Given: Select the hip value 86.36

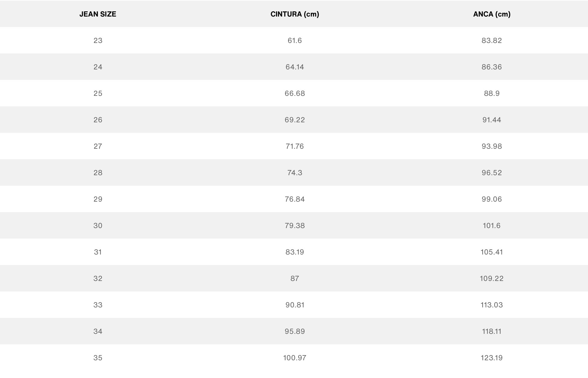Looking at the screenshot, I should pyautogui.click(x=492, y=67).
